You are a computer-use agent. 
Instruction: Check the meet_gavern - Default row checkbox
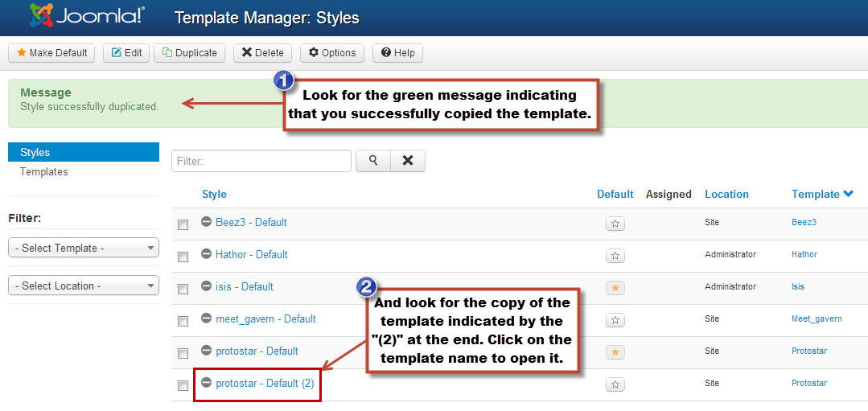[183, 321]
